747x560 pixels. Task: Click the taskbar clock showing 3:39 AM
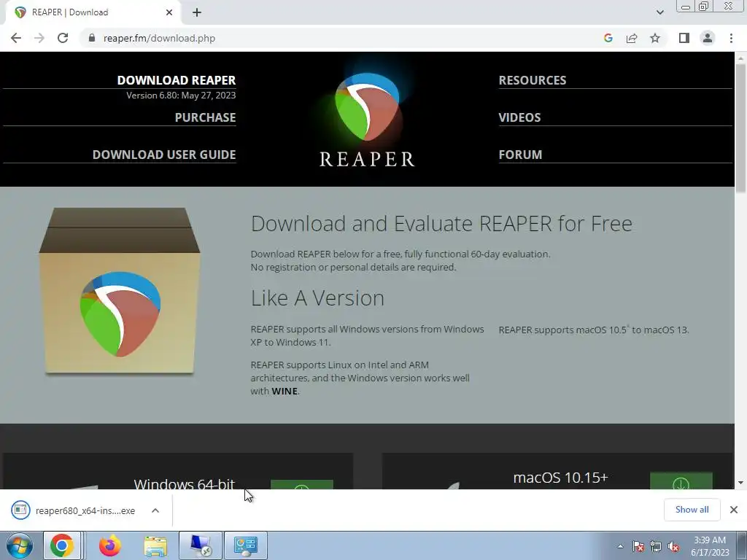(710, 546)
